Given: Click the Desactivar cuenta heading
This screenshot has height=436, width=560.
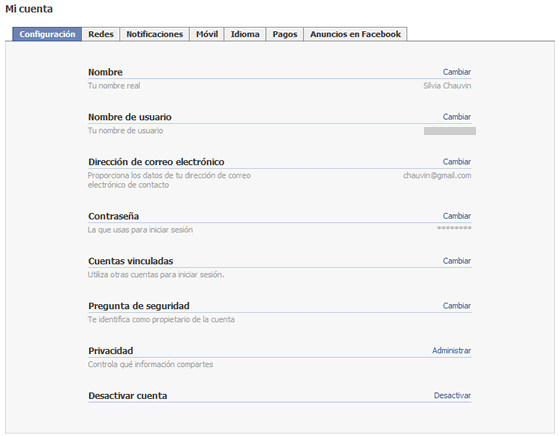Looking at the screenshot, I should point(128,396).
